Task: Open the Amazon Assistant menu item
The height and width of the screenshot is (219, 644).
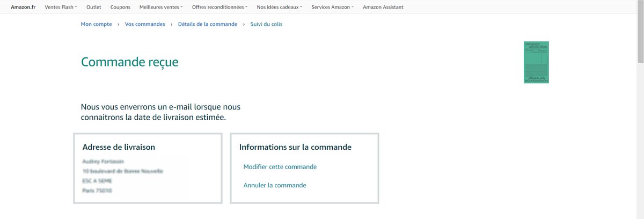Action: (383, 8)
